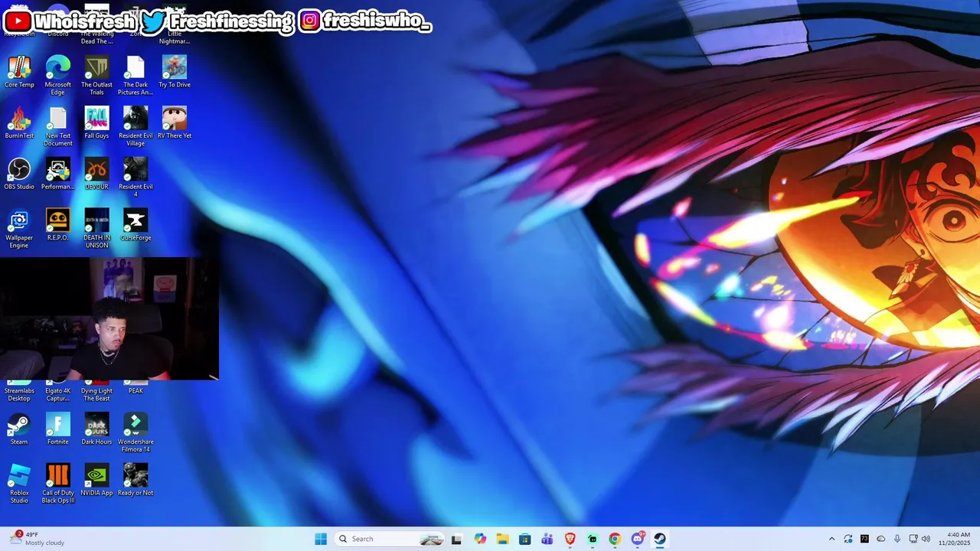Open Task View from the taskbar
Image resolution: width=980 pixels, height=551 pixels.
point(457,539)
